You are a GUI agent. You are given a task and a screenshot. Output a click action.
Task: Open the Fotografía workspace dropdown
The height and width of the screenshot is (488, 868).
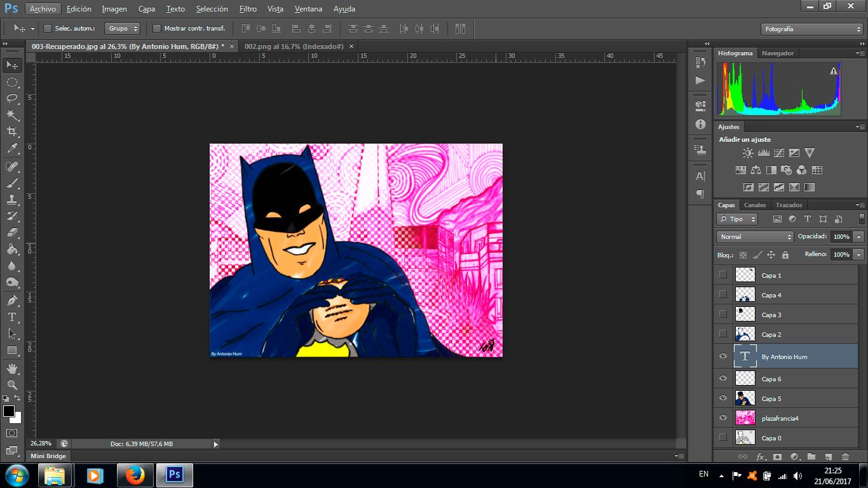pos(811,29)
